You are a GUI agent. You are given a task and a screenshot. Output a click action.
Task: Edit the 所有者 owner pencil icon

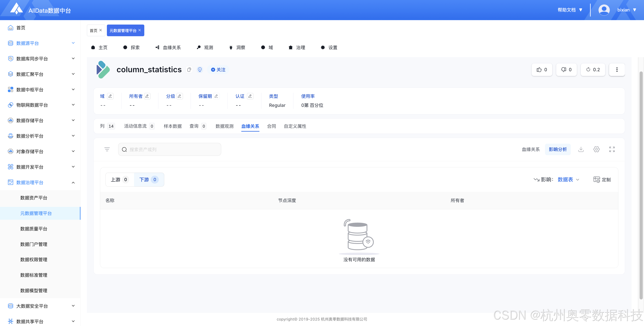pos(147,96)
